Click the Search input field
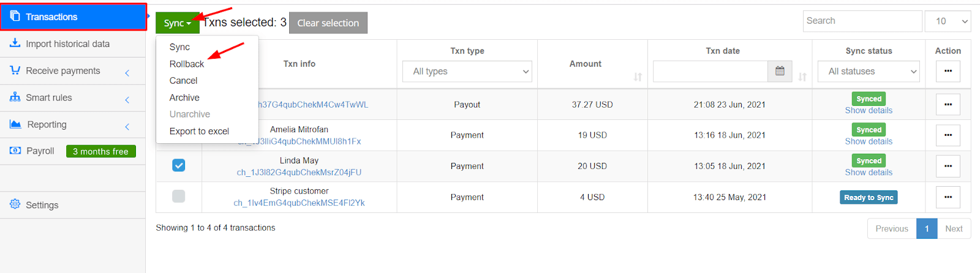The width and height of the screenshot is (980, 273). coord(862,21)
